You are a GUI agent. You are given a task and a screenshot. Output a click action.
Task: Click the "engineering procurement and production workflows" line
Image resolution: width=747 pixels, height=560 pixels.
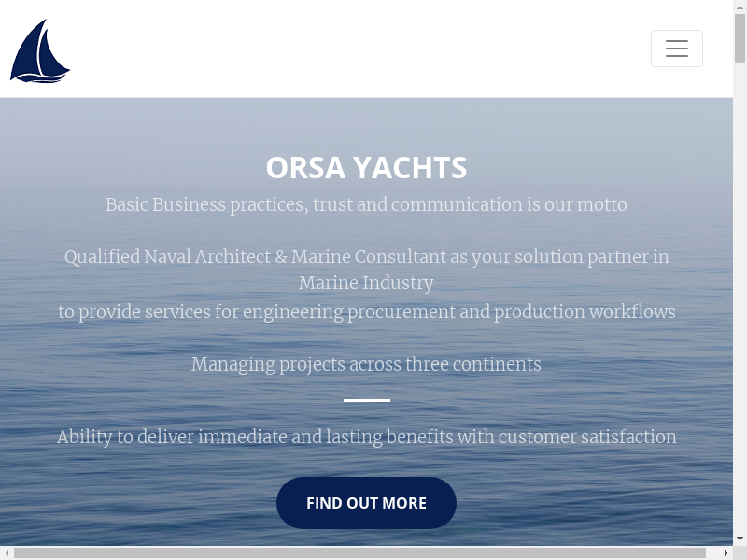coord(366,312)
